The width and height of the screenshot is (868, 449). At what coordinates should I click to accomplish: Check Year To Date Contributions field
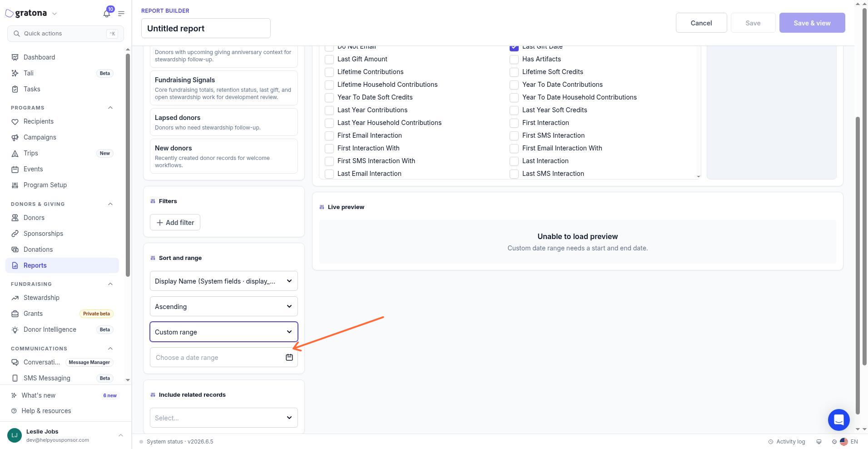pyautogui.click(x=514, y=85)
